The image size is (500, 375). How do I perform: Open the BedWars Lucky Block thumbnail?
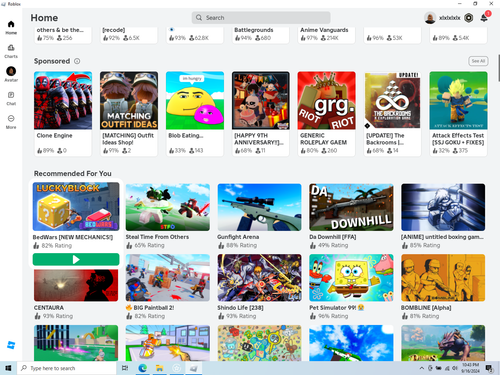76,206
